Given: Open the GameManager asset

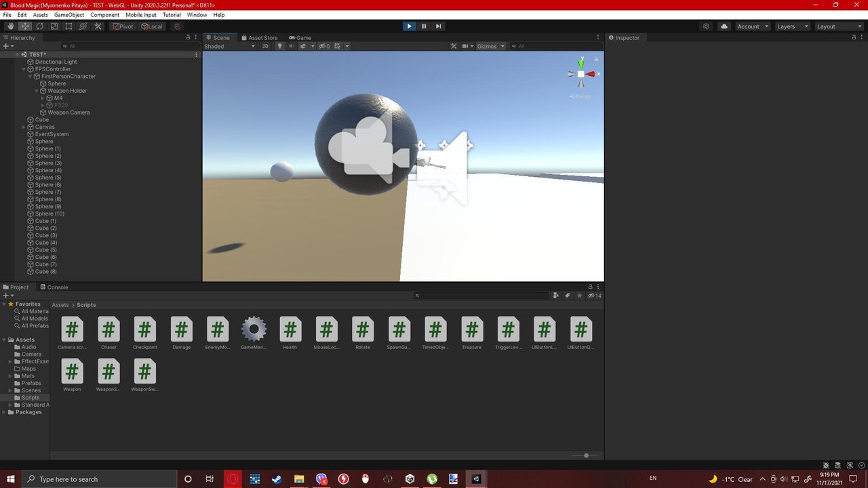Looking at the screenshot, I should click(254, 333).
